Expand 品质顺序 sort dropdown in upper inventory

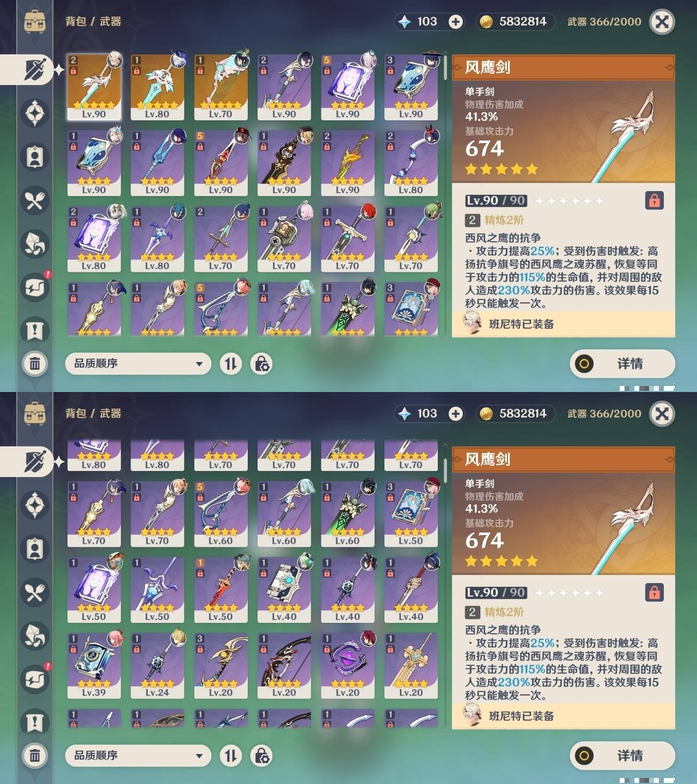[138, 364]
